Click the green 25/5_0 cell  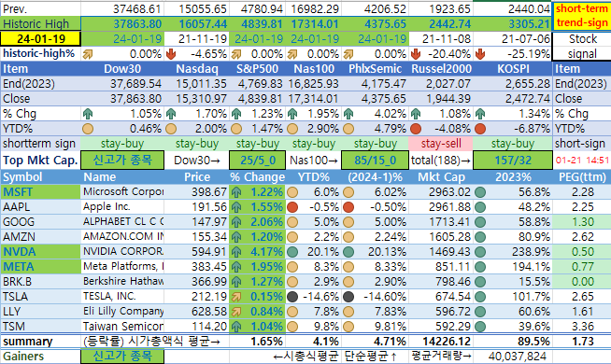point(258,160)
